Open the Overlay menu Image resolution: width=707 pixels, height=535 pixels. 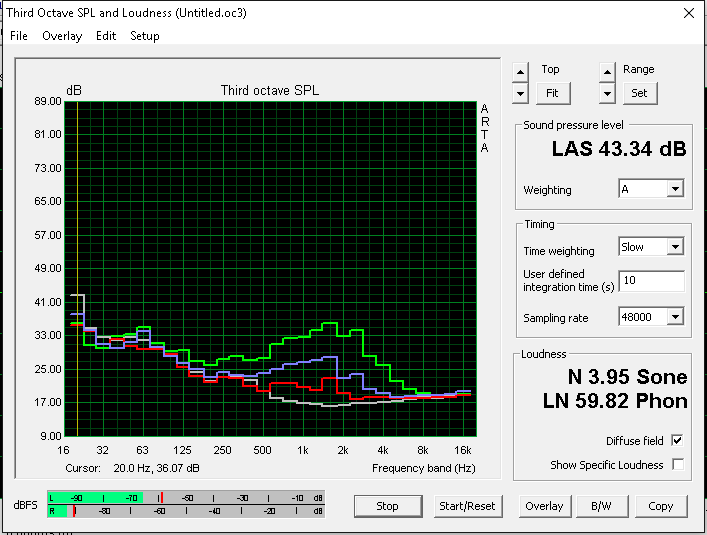click(x=62, y=36)
